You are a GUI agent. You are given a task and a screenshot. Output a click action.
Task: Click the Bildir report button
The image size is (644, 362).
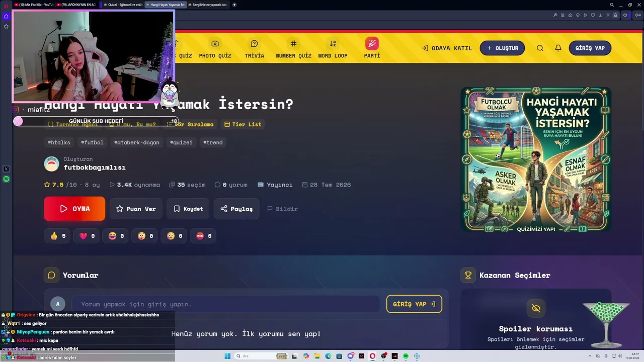pos(282,209)
